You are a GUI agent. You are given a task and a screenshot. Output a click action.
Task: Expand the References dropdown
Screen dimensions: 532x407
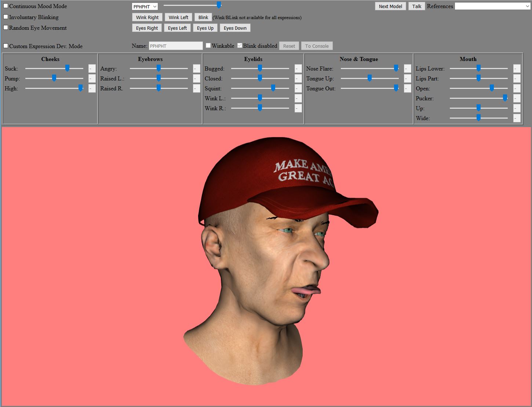pos(492,6)
